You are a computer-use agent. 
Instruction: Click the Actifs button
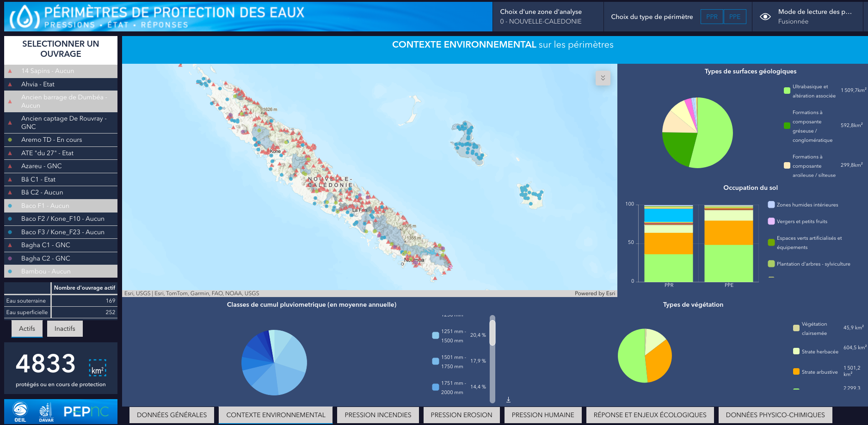[27, 328]
